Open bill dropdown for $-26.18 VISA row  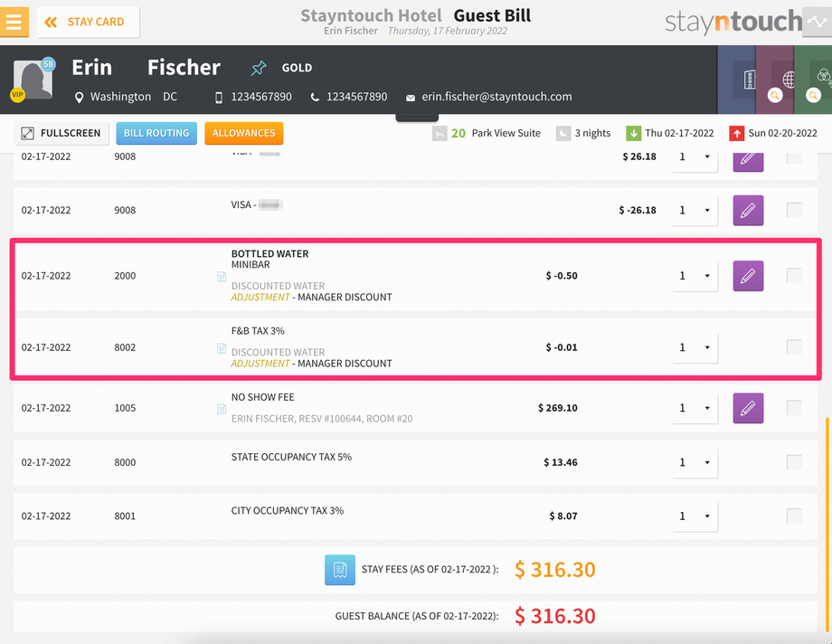point(695,211)
